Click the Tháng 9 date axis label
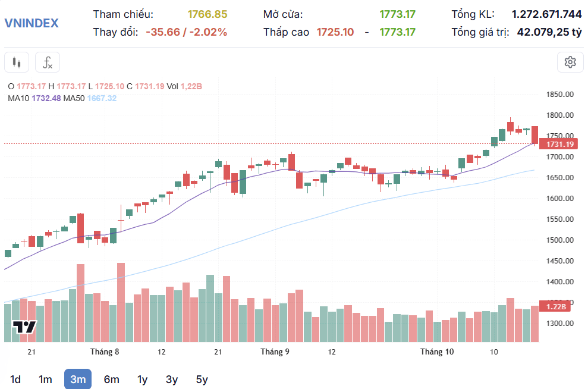The image size is (588, 389). pos(275,352)
